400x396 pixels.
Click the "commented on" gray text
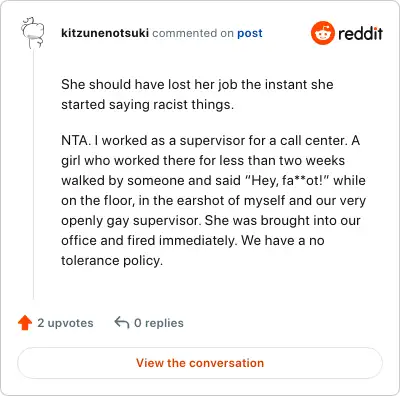[193, 33]
